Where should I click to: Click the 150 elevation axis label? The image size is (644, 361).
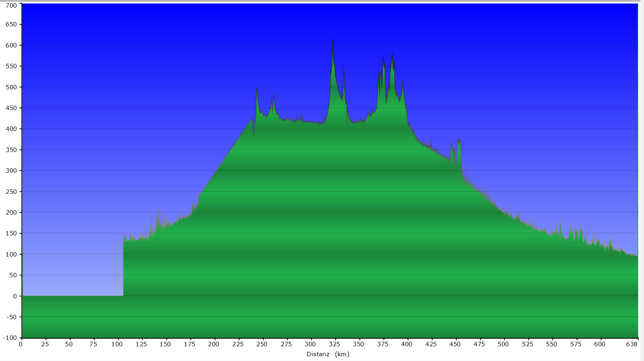pos(11,233)
